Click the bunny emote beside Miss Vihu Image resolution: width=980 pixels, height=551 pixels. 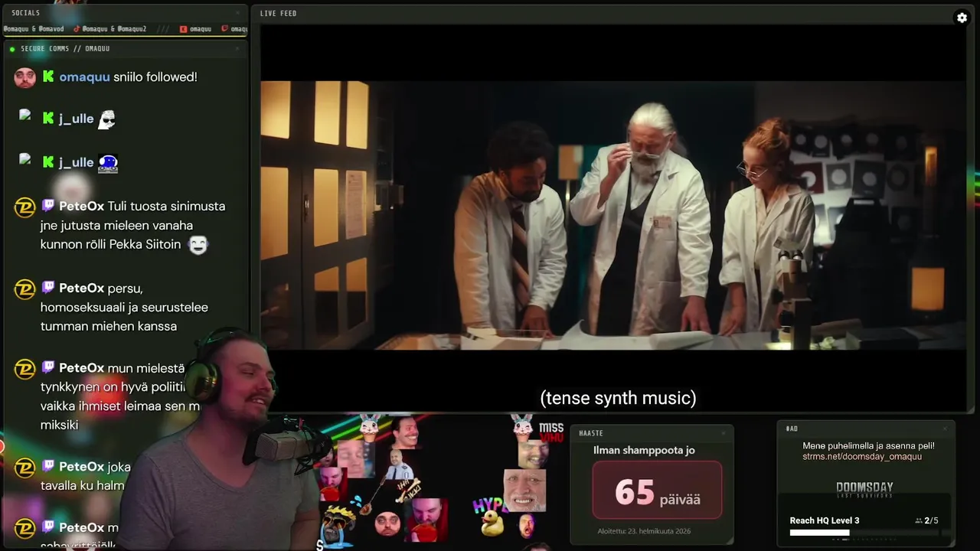[522, 427]
